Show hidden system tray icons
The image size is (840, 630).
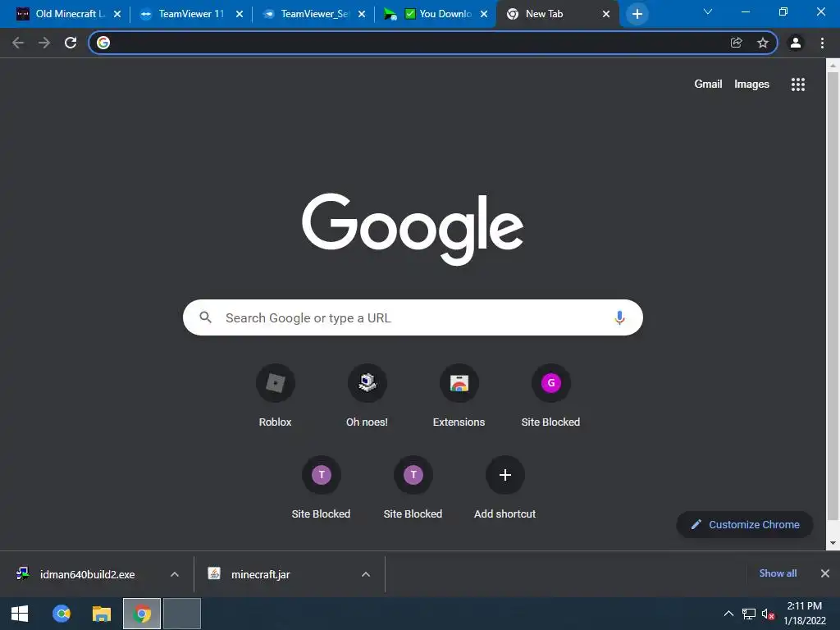point(728,614)
